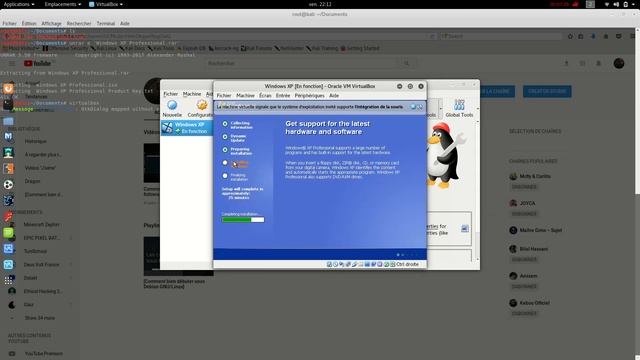Select Windows XP machine in VirtualBox list
Screen dimensions: 640x360
click(187, 128)
